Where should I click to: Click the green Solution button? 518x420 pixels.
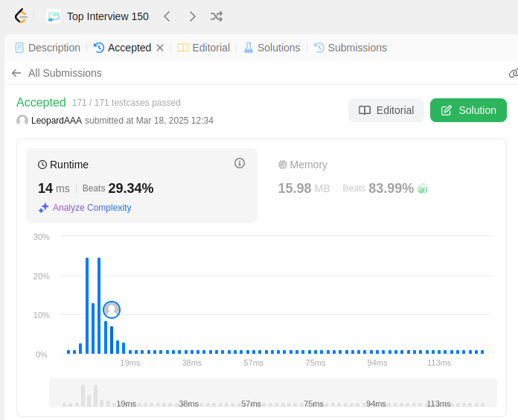[x=468, y=110]
